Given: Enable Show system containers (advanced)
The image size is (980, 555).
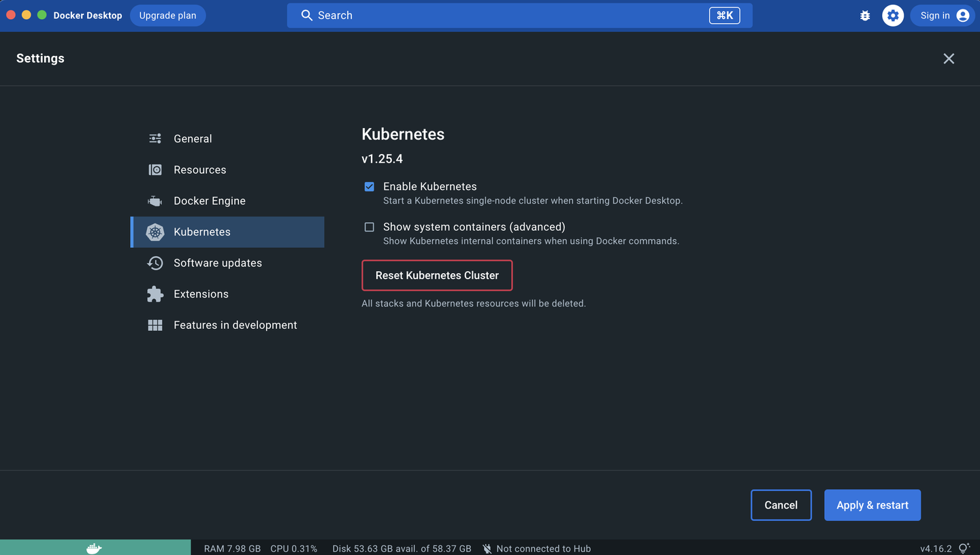Looking at the screenshot, I should point(369,227).
